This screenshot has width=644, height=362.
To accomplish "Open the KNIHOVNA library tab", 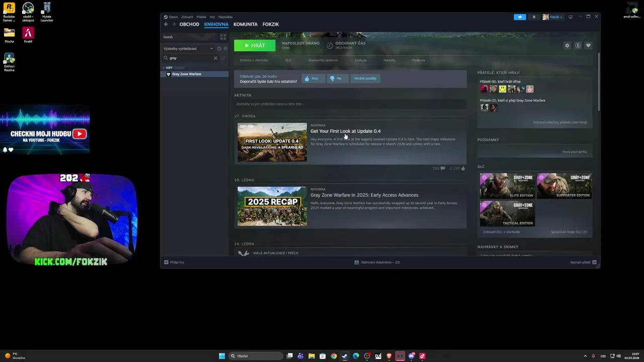I will (216, 24).
